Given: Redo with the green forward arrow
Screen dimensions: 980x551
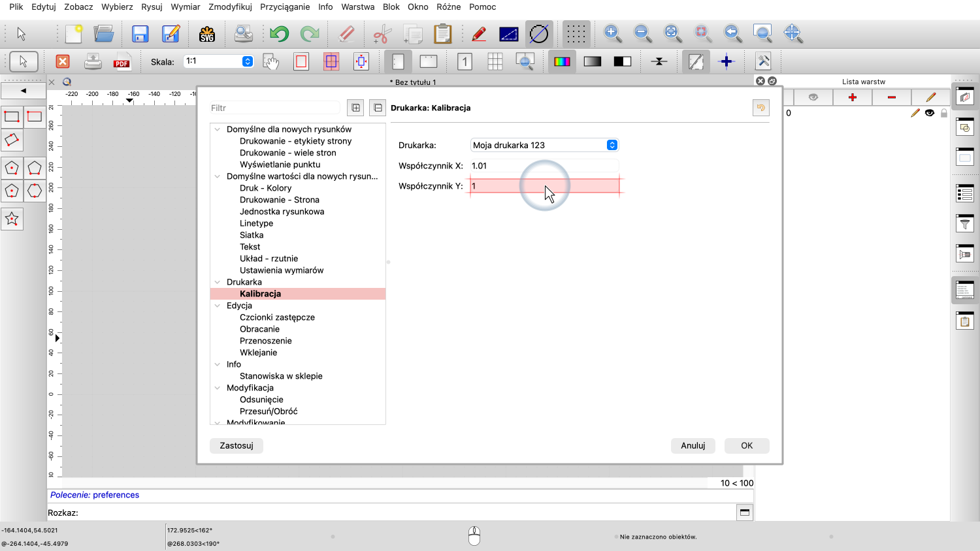Looking at the screenshot, I should click(x=310, y=33).
